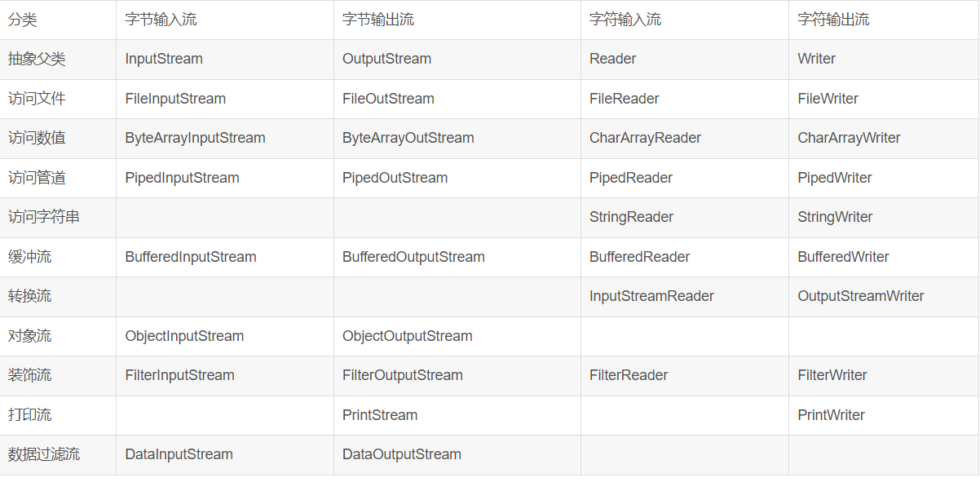Image resolution: width=980 pixels, height=491 pixels.
Task: Click the 分类 header cell
Action: pyautogui.click(x=58, y=20)
